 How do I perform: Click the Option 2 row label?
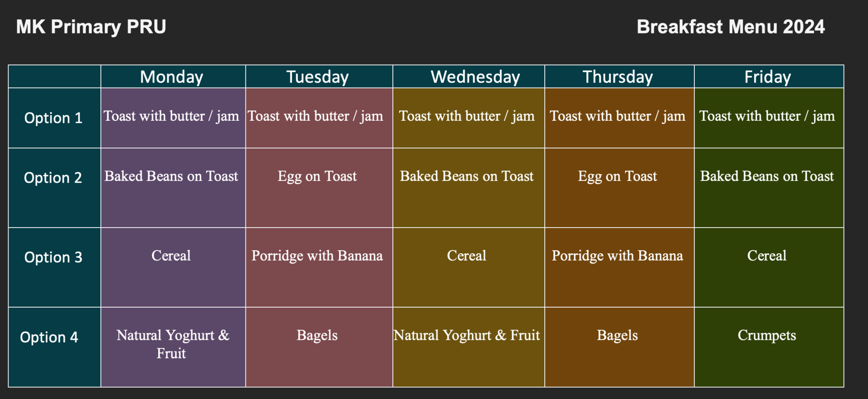tap(54, 188)
